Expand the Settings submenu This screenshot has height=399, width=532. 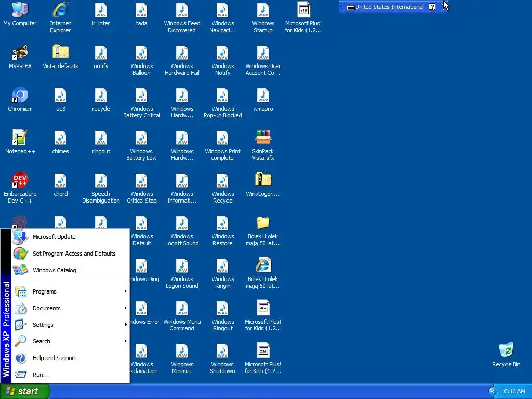point(71,325)
